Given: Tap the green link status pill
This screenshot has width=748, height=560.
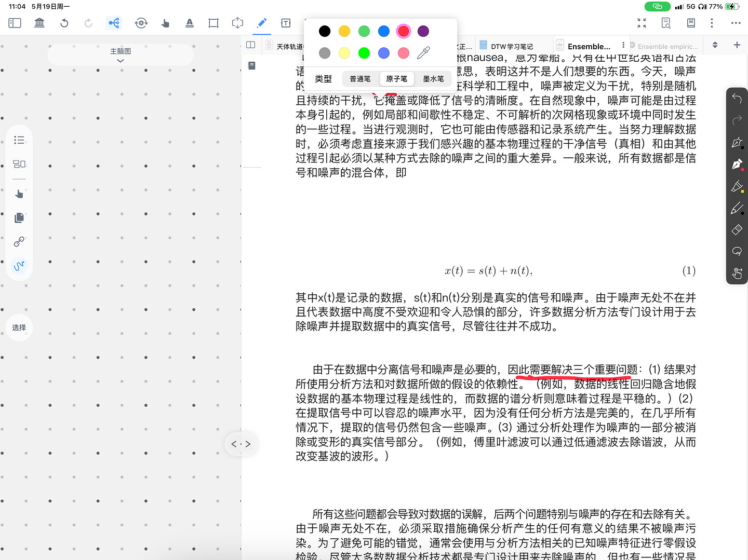Looking at the screenshot, I should (x=657, y=6).
